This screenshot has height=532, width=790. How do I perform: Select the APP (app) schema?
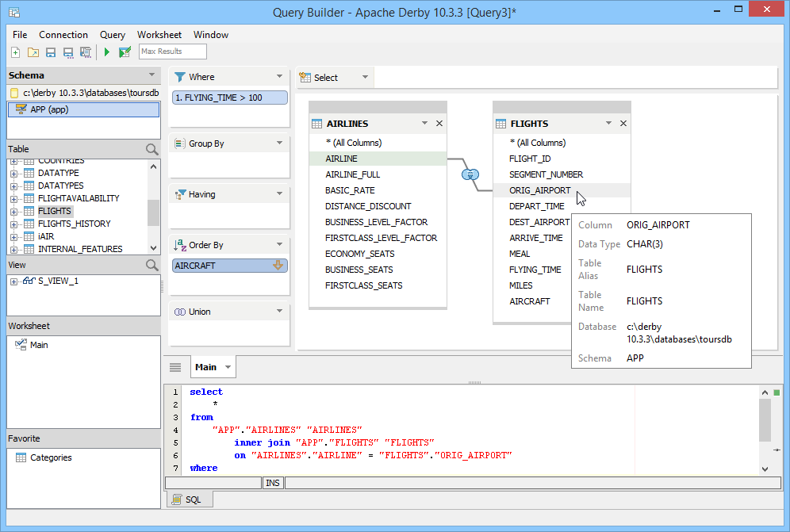83,110
